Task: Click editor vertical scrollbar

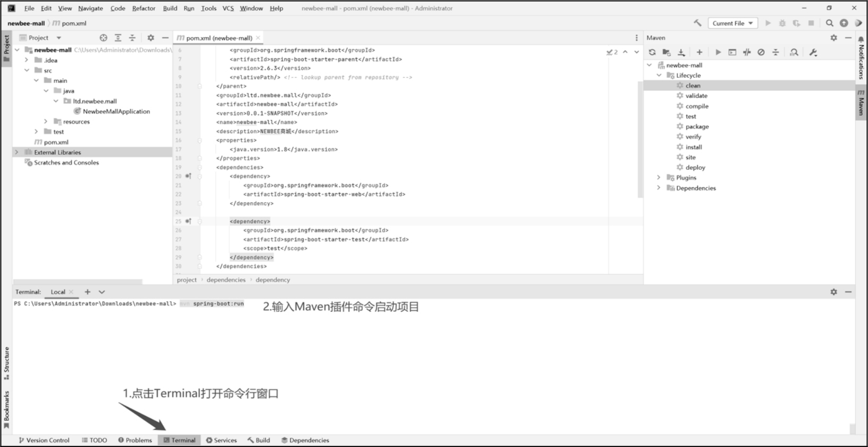Action: [x=640, y=139]
